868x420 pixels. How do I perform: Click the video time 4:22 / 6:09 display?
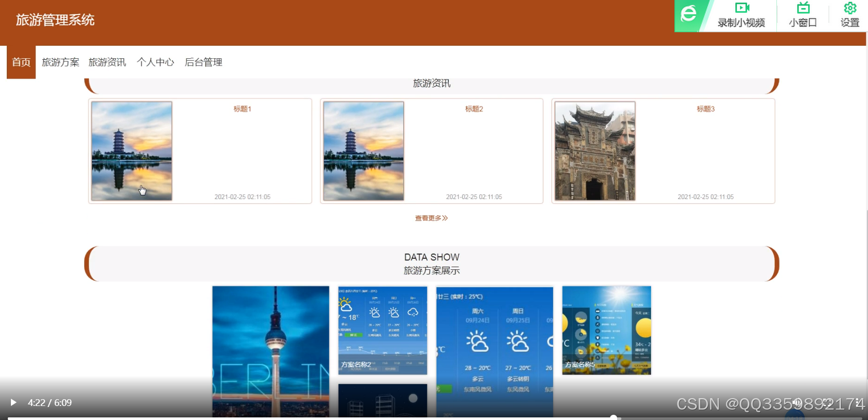(50, 403)
